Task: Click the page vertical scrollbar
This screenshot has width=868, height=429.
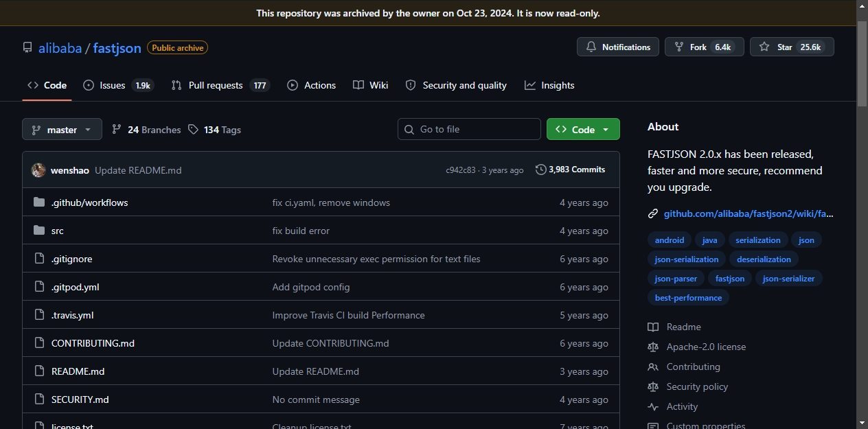Action: (863, 214)
